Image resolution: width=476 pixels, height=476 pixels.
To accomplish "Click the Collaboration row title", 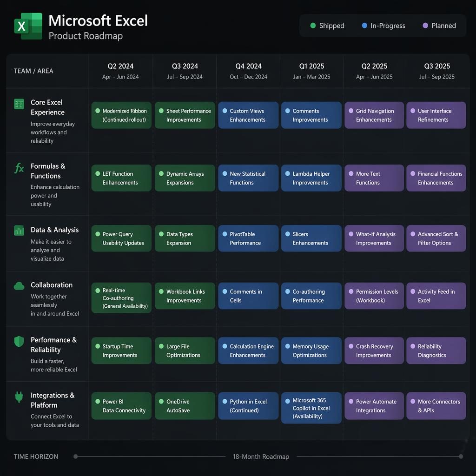I will (x=52, y=285).
